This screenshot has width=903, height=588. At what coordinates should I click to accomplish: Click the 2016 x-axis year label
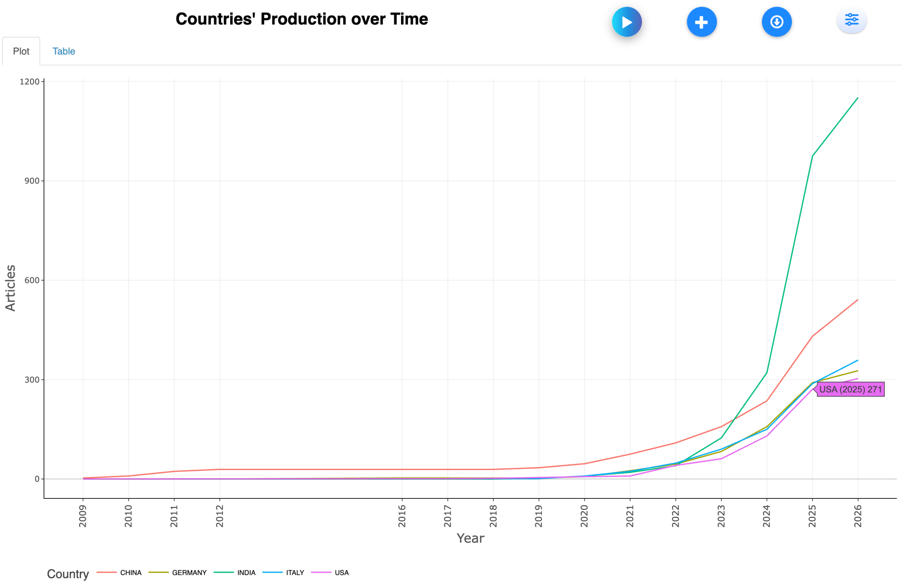[402, 516]
